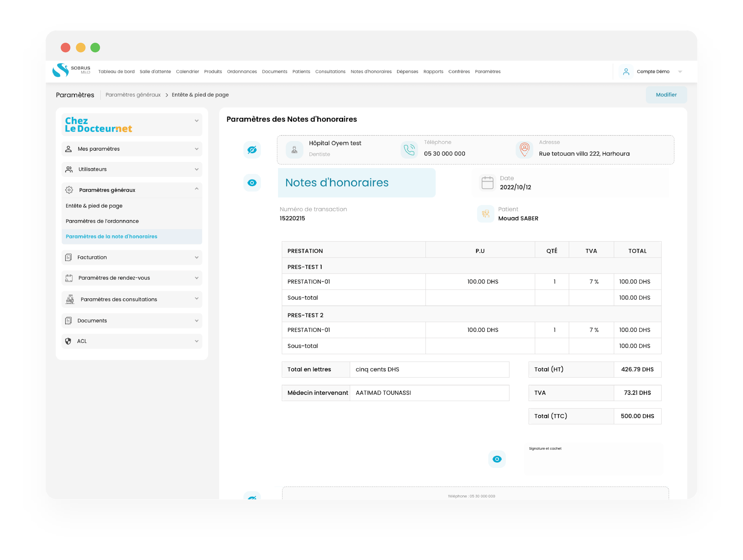The image size is (743, 560).
Task: Toggle Signature et cachet visibility eye
Action: tap(497, 459)
